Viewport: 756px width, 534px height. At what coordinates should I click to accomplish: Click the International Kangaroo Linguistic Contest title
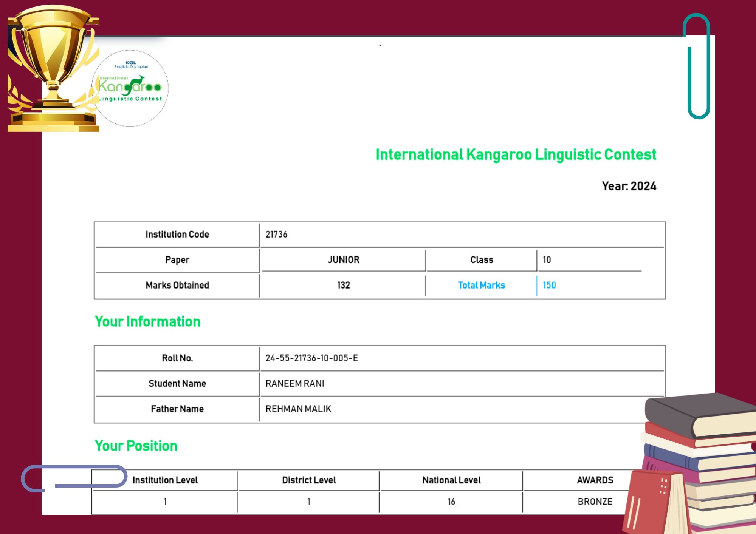[516, 154]
